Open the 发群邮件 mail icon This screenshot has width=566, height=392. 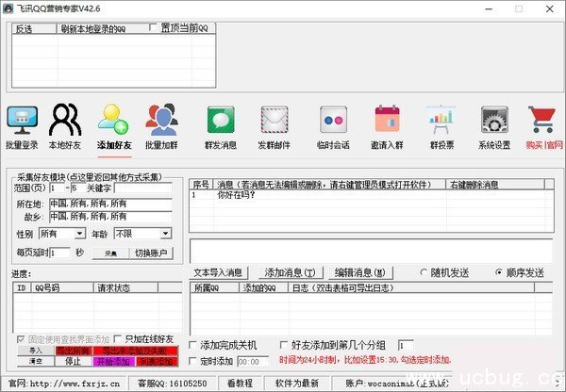[275, 127]
